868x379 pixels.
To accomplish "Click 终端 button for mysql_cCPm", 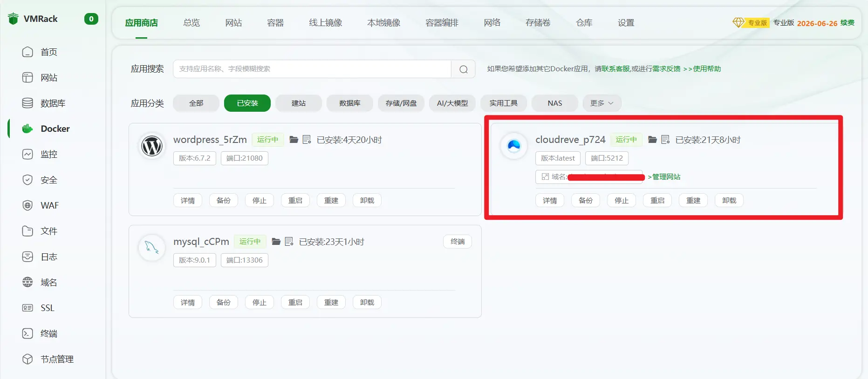I will pyautogui.click(x=458, y=242).
